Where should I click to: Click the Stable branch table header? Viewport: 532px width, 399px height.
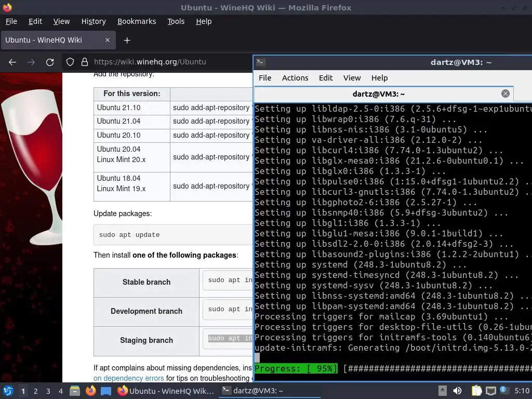tap(147, 282)
